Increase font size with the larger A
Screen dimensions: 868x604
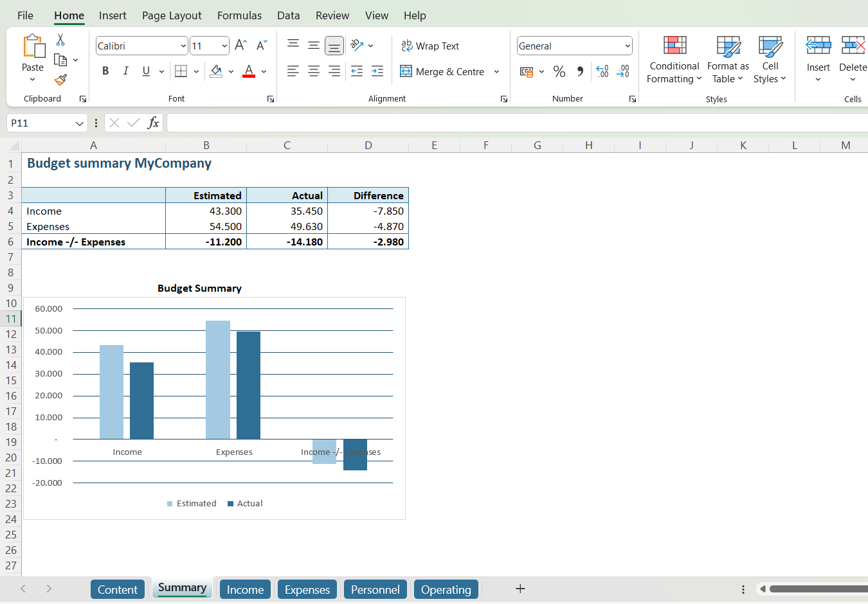click(240, 46)
